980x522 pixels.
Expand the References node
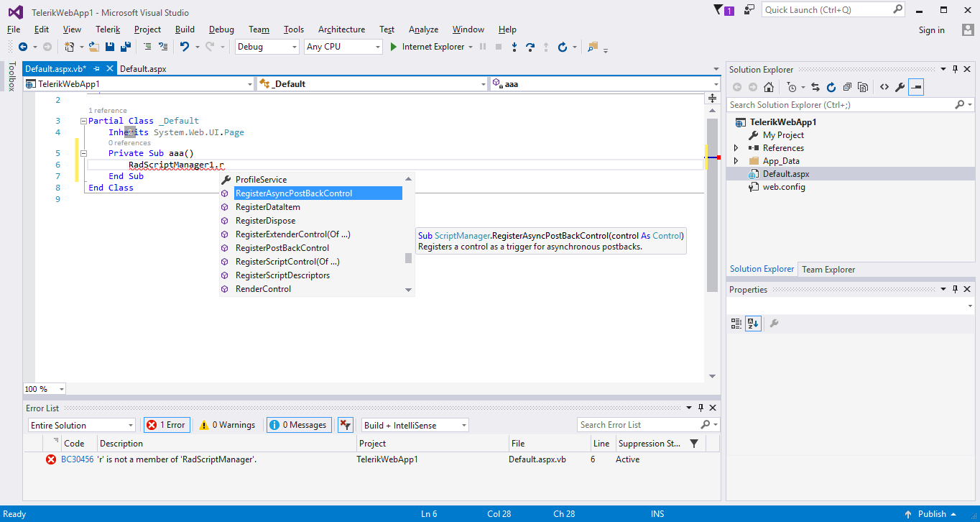click(736, 148)
